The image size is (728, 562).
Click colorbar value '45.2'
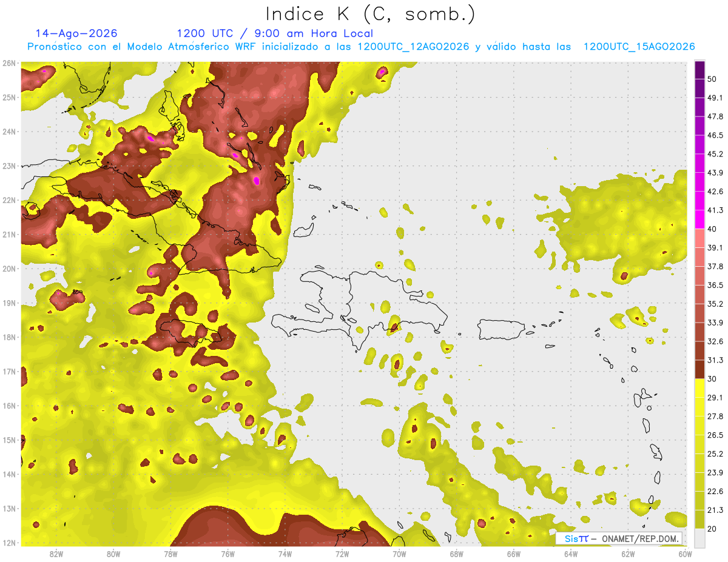[715, 154]
